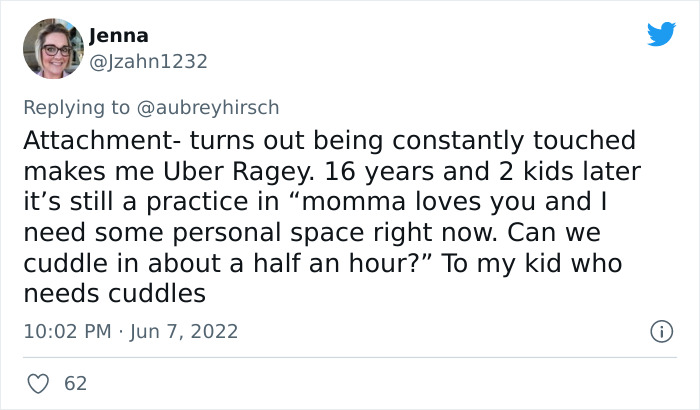Click the 62 likes count
The image size is (700, 410).
74,382
